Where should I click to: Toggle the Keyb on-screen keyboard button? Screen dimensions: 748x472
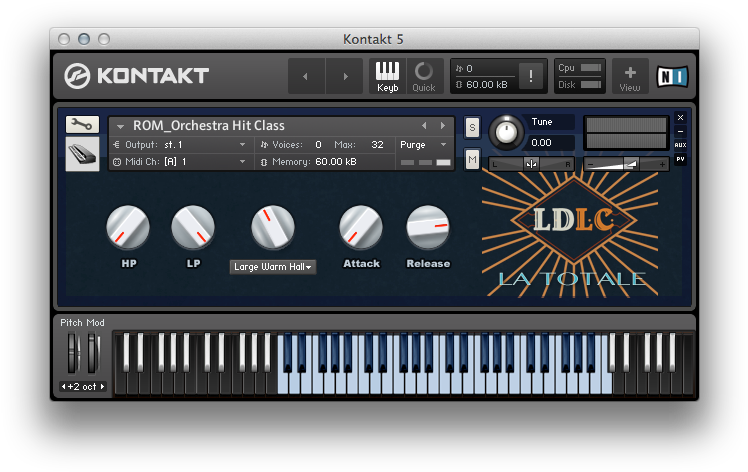click(x=387, y=76)
